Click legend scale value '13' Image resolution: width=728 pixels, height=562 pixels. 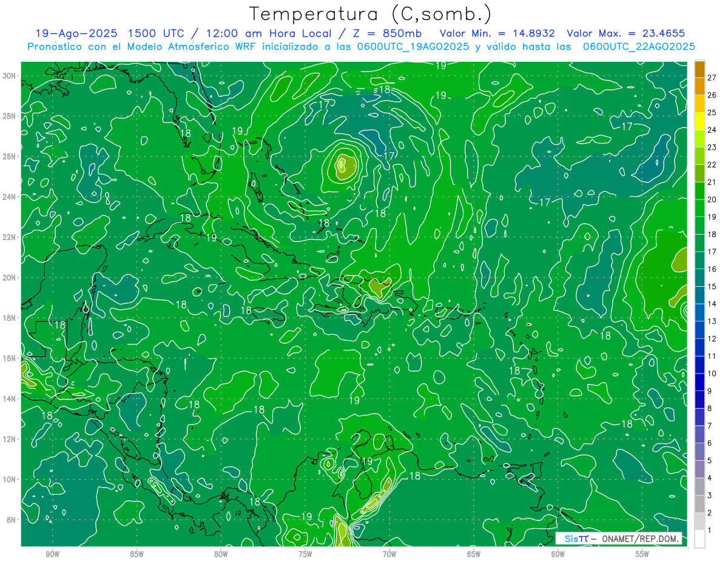pos(712,321)
